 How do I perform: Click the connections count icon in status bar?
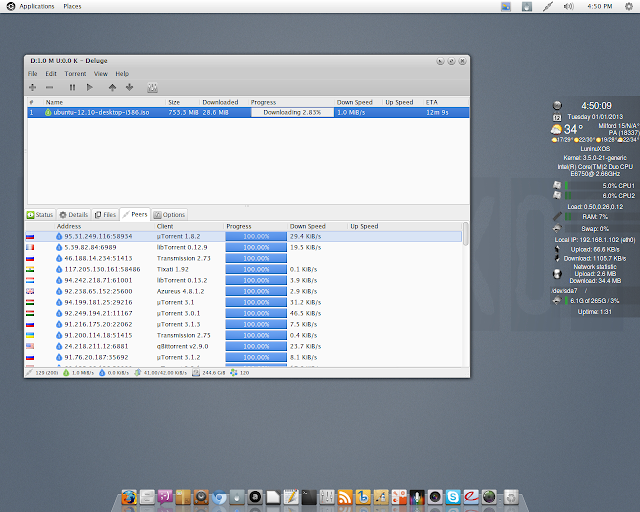pyautogui.click(x=29, y=373)
